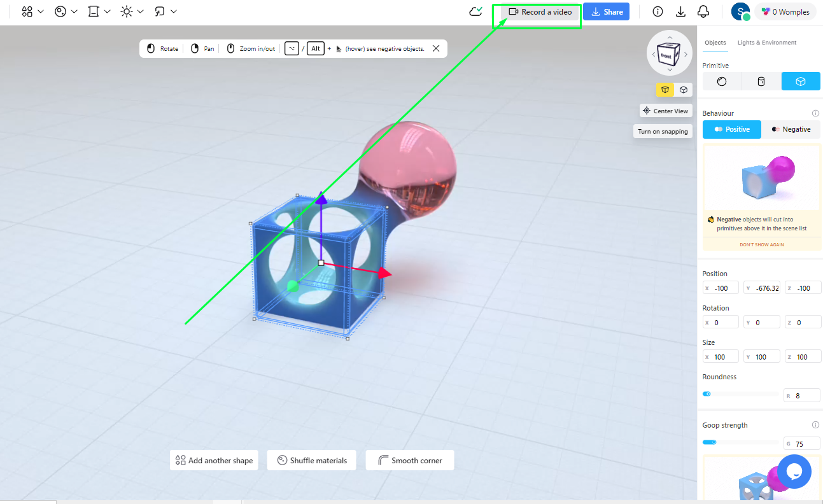The image size is (823, 504).
Task: Turn on snapping
Action: coord(663,132)
